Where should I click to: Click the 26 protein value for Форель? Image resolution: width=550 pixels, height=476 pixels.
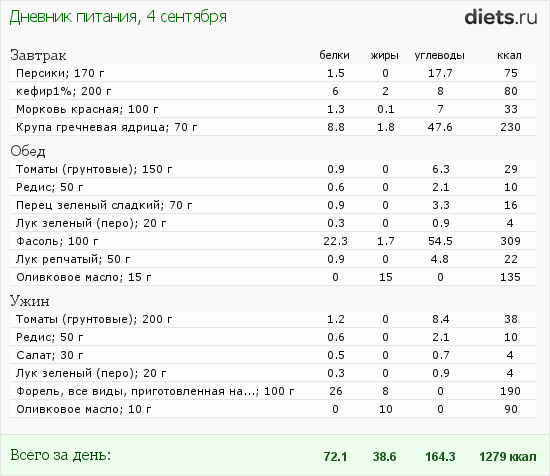[x=336, y=391]
